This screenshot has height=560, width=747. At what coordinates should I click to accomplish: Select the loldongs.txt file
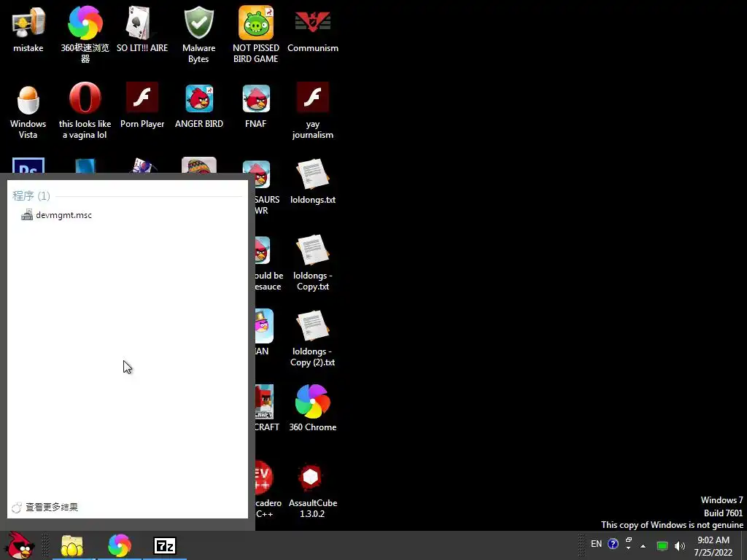tap(312, 181)
